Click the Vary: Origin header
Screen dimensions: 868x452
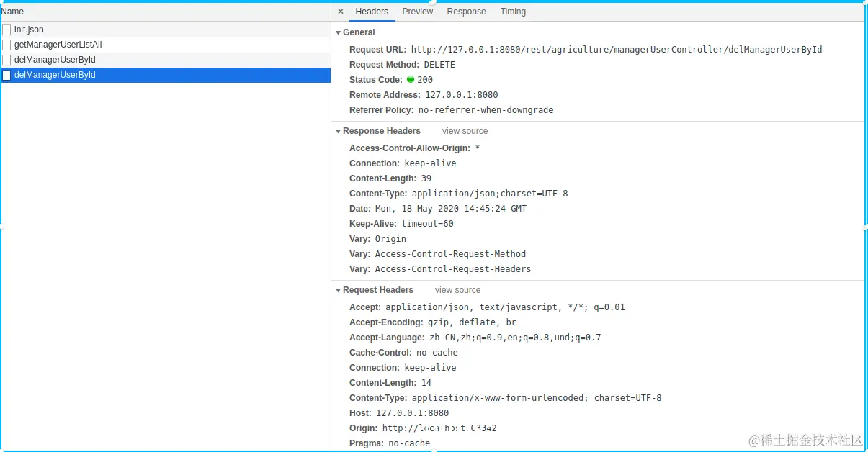377,239
